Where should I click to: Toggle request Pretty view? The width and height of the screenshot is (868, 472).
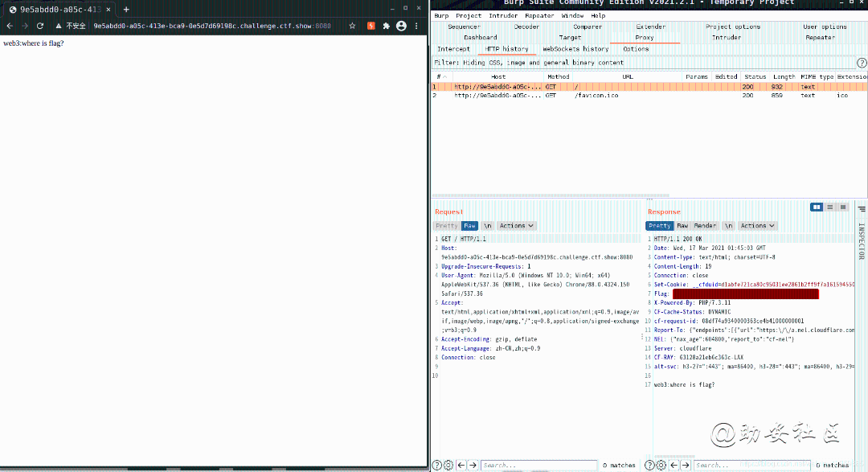point(446,226)
